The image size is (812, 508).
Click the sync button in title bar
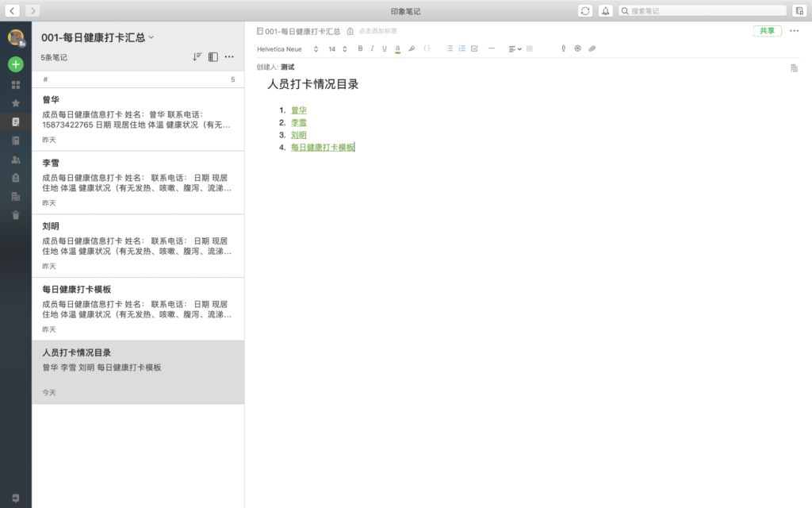pos(585,10)
